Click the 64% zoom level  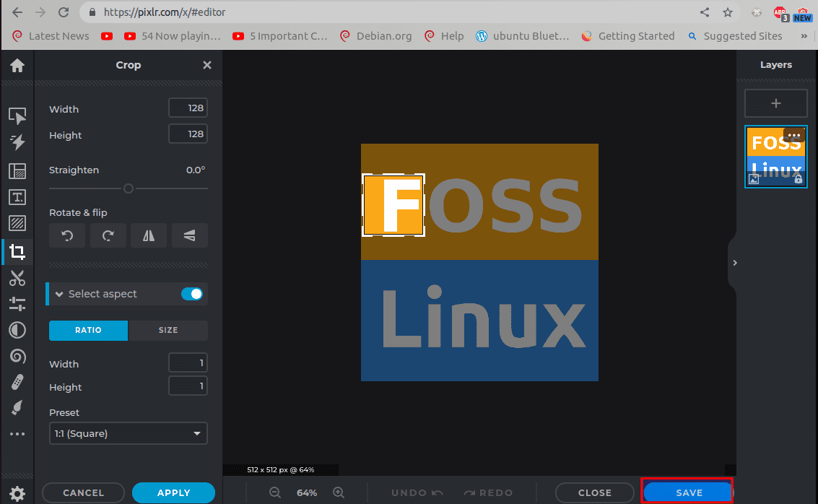307,492
